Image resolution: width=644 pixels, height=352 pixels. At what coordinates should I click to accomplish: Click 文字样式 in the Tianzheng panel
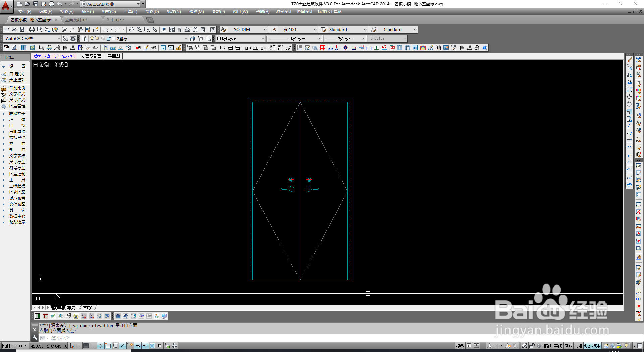point(17,94)
